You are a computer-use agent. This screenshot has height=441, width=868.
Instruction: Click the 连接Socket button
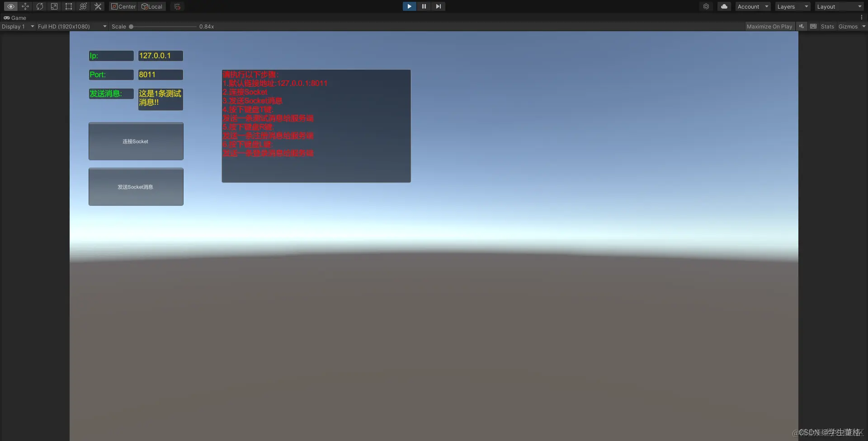click(136, 141)
